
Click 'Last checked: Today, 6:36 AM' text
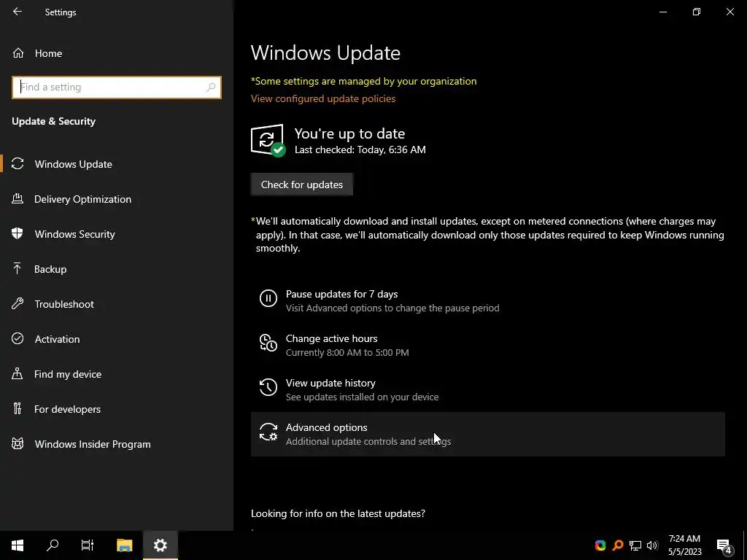360,149
